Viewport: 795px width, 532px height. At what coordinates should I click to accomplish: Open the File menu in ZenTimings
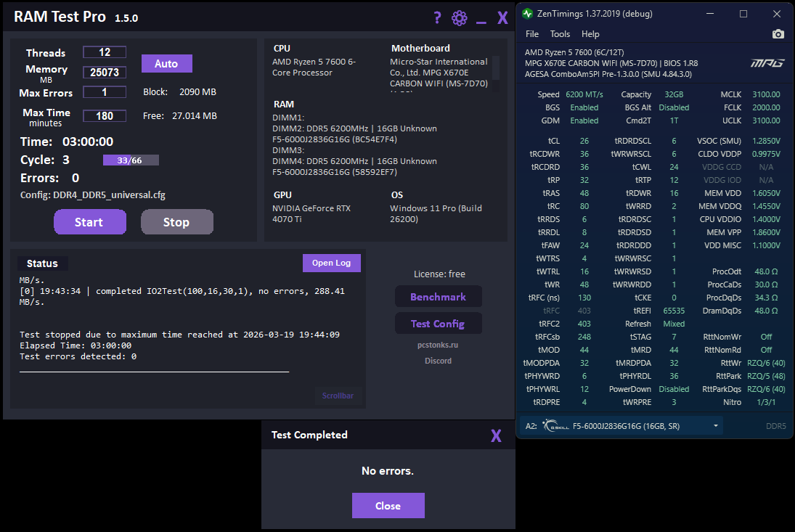pos(532,34)
